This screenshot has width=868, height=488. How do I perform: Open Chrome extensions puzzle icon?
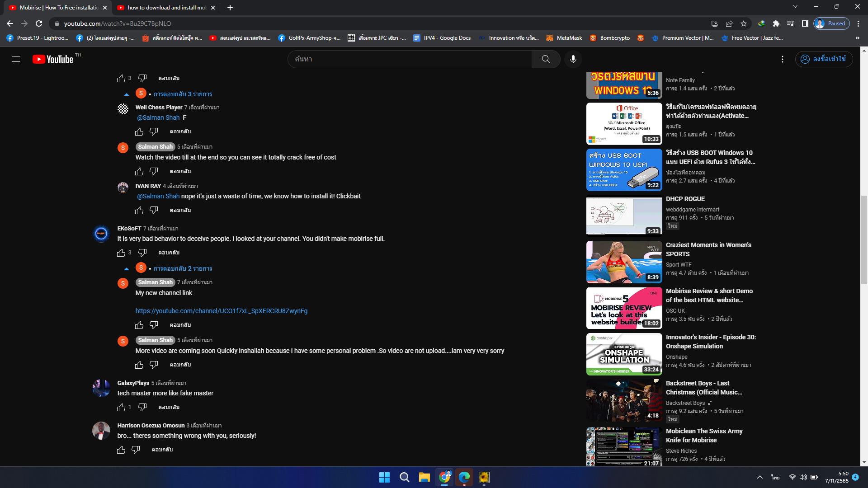click(776, 23)
